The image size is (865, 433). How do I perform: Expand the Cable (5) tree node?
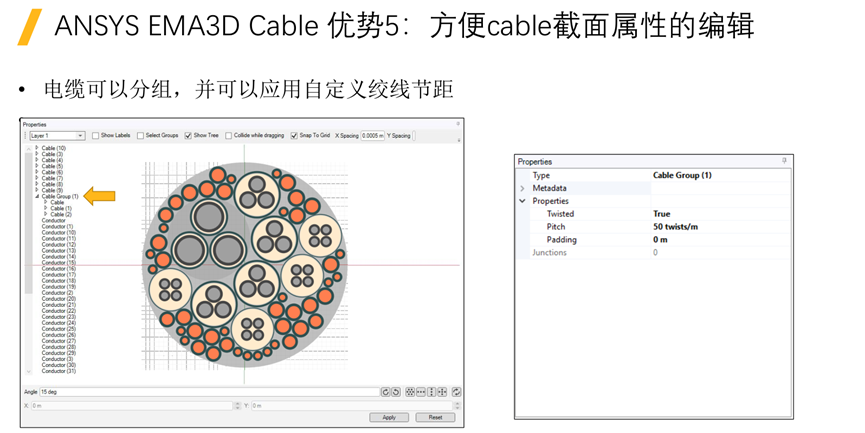click(37, 166)
